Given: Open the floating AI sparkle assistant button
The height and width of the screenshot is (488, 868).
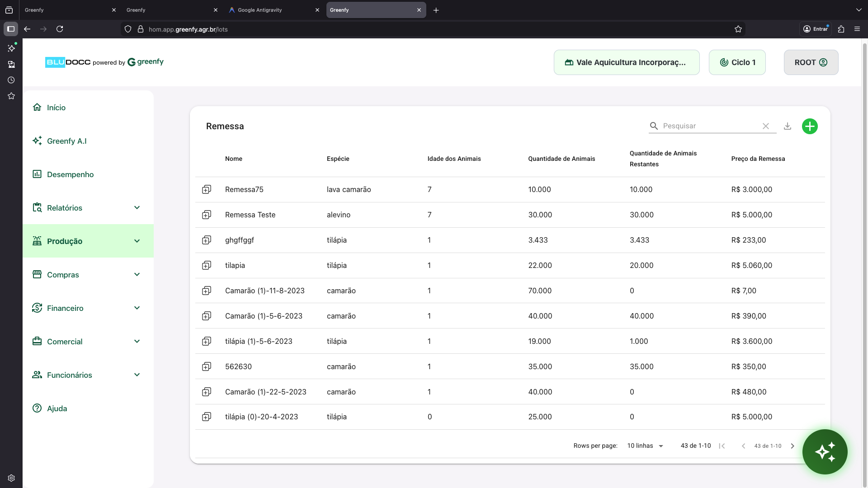Looking at the screenshot, I should [x=825, y=452].
